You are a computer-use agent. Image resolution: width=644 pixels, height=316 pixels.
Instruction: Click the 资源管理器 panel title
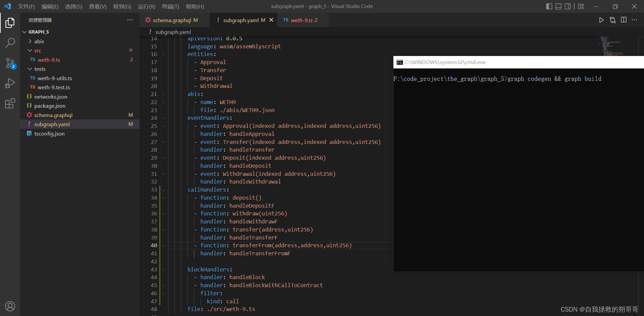point(40,20)
